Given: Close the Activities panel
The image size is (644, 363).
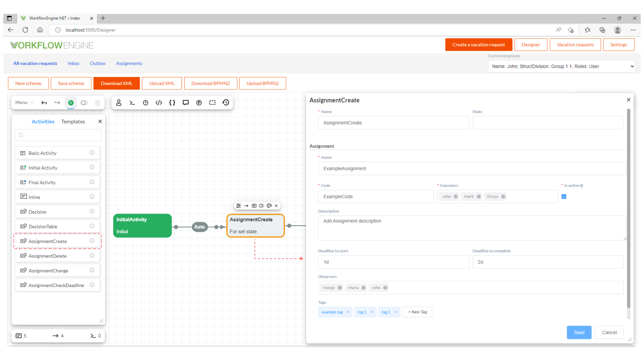Looking at the screenshot, I should click(100, 122).
